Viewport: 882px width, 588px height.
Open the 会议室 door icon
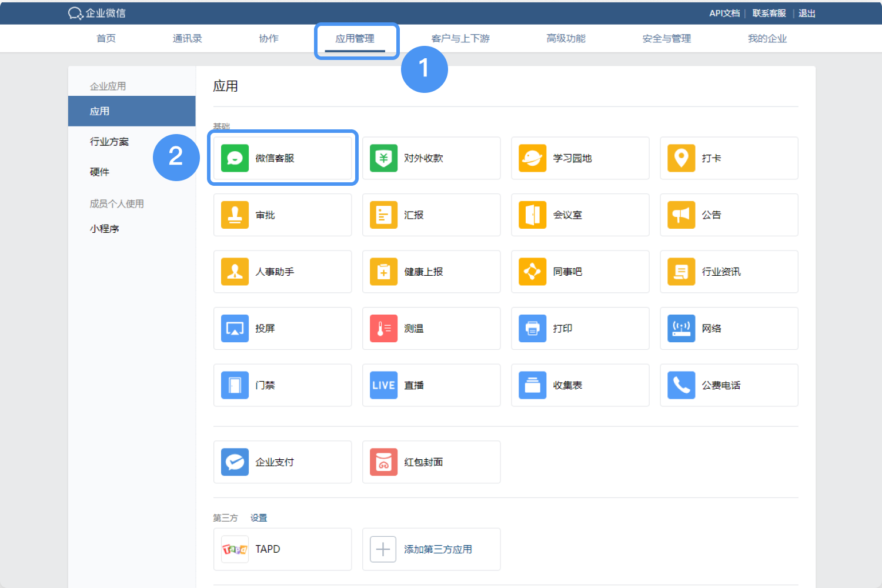click(x=532, y=215)
